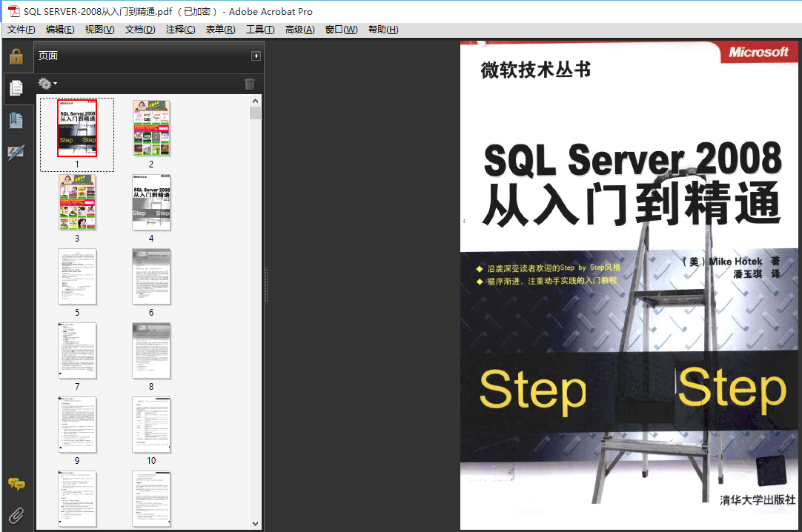The width and height of the screenshot is (802, 532).
Task: Open the page options gear menu
Action: coord(47,83)
